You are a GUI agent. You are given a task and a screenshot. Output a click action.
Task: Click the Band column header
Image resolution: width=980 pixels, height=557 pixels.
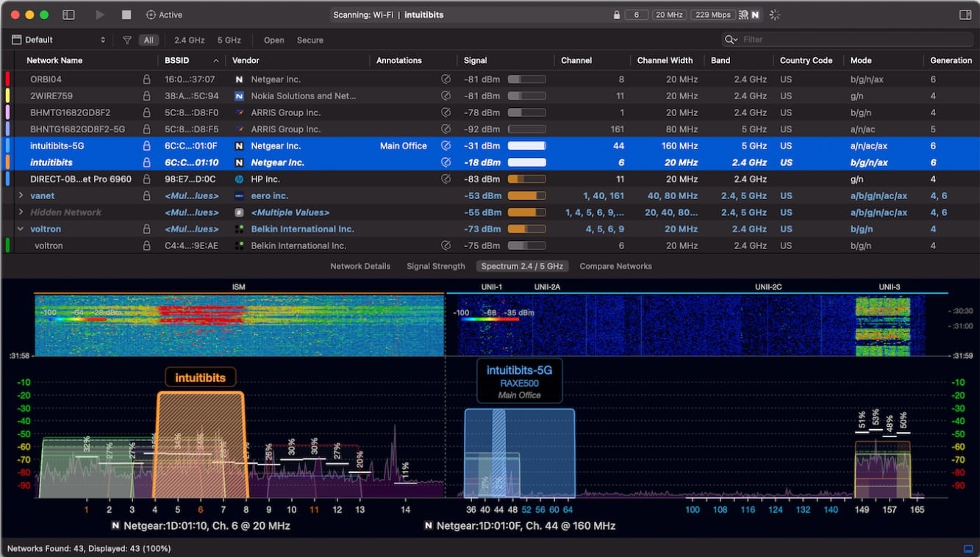coord(720,60)
